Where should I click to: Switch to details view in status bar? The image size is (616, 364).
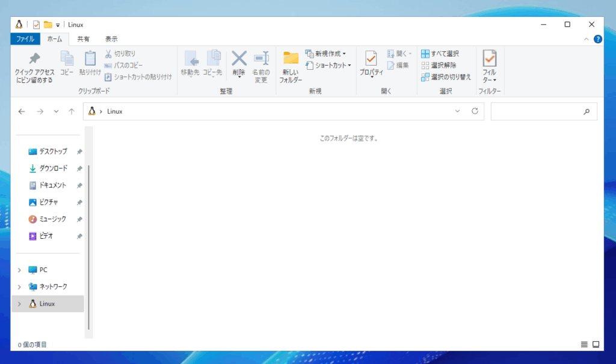click(x=584, y=345)
